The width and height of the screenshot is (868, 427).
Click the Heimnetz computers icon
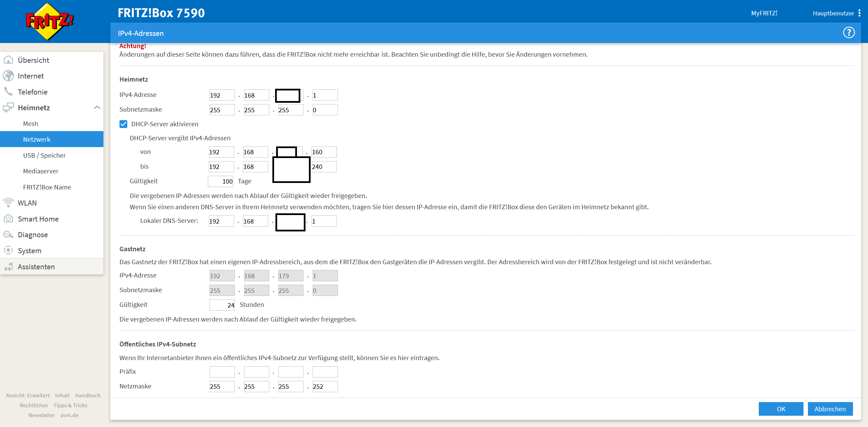[x=8, y=108]
